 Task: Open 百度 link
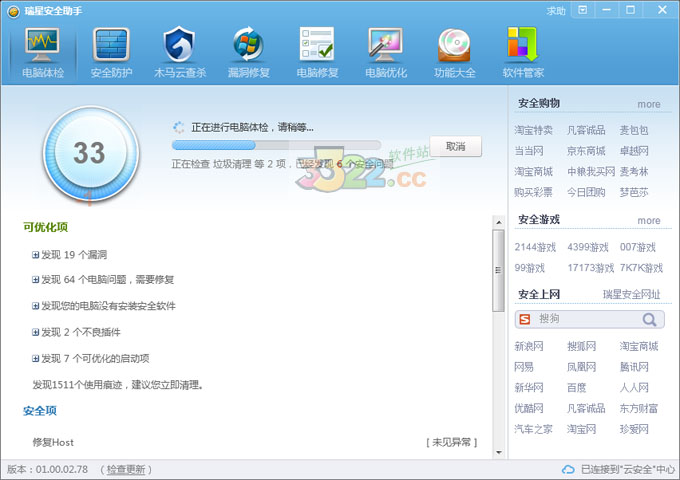tap(576, 388)
